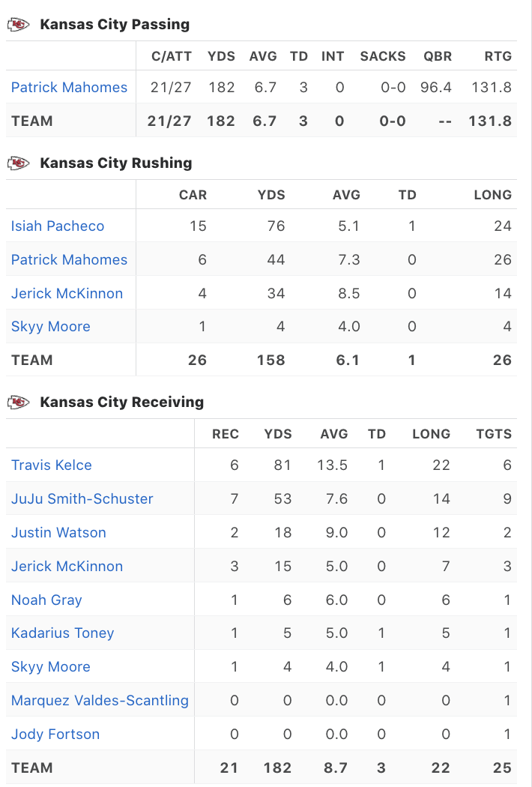Open Jody Fortson player link
Screen dimensions: 532x787
[x=55, y=735]
